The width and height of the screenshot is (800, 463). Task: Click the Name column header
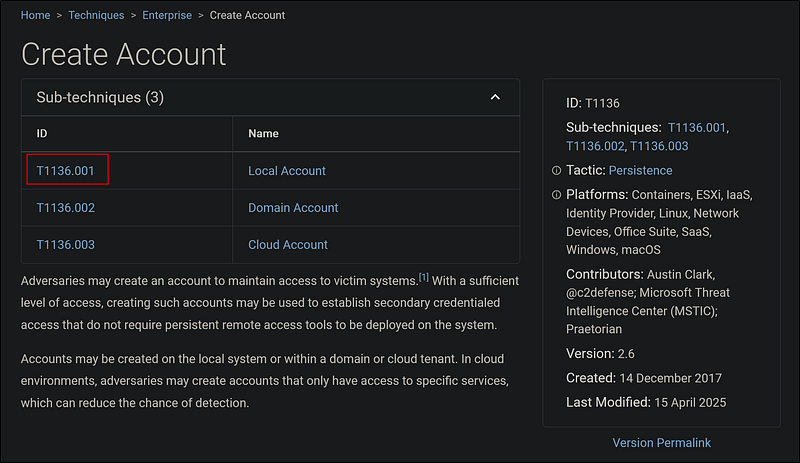tap(263, 133)
